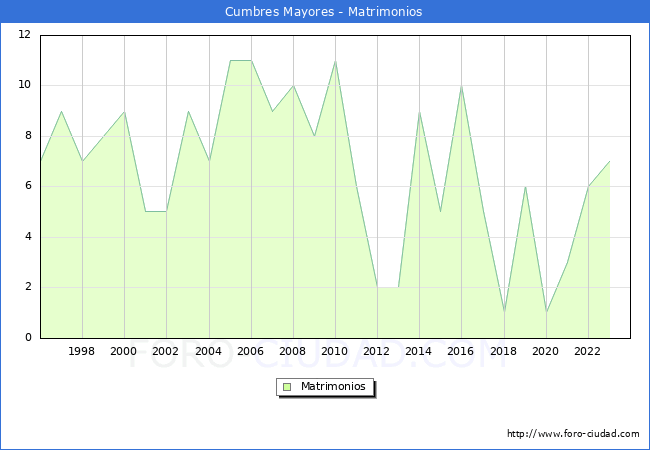
Task: Click the 2003 peak data point at 9
Action: [188, 111]
